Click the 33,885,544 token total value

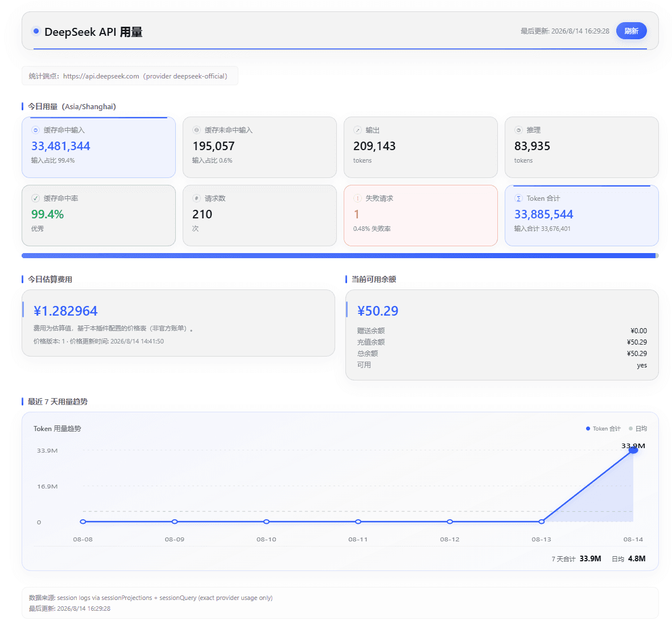[543, 214]
